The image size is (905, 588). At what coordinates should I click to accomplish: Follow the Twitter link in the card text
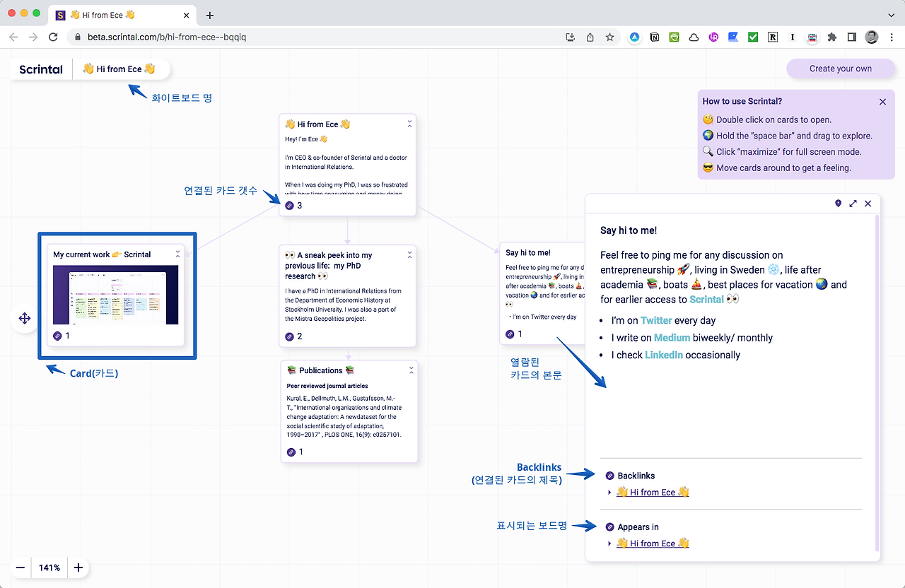click(656, 321)
